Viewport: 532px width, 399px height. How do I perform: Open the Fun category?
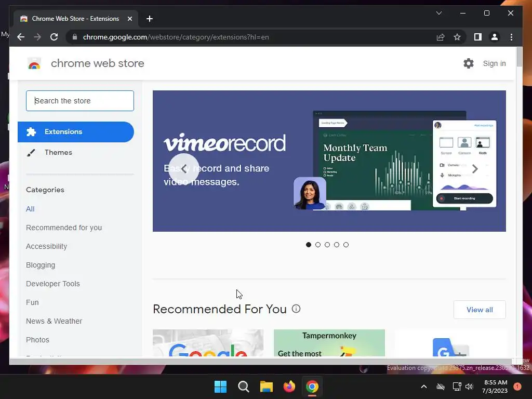(x=32, y=302)
